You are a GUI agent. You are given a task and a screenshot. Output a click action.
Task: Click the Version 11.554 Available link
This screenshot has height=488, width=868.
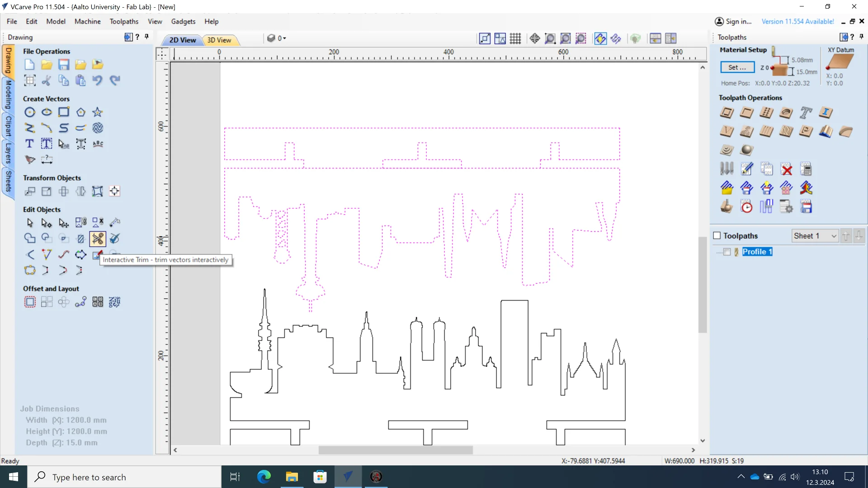(797, 21)
